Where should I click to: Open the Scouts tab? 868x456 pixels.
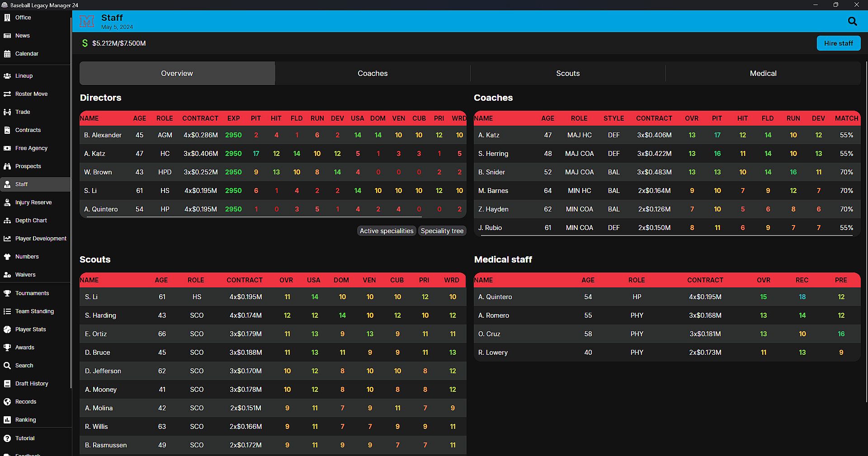tap(568, 73)
